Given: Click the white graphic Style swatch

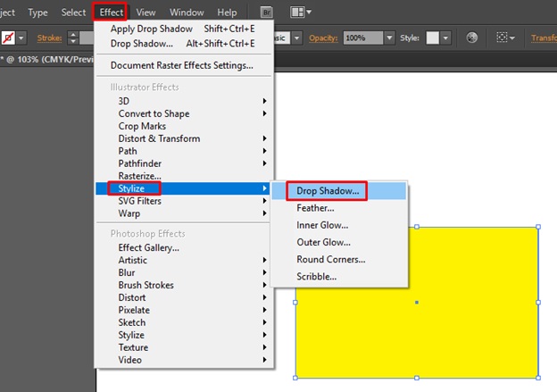Looking at the screenshot, I should coord(433,38).
